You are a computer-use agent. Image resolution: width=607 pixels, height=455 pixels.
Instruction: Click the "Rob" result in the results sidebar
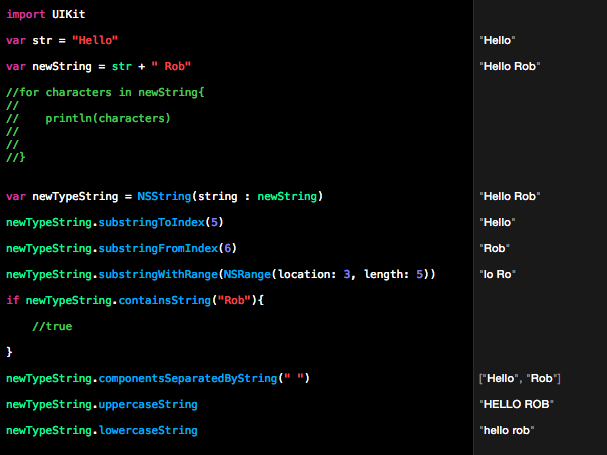[x=494, y=248]
